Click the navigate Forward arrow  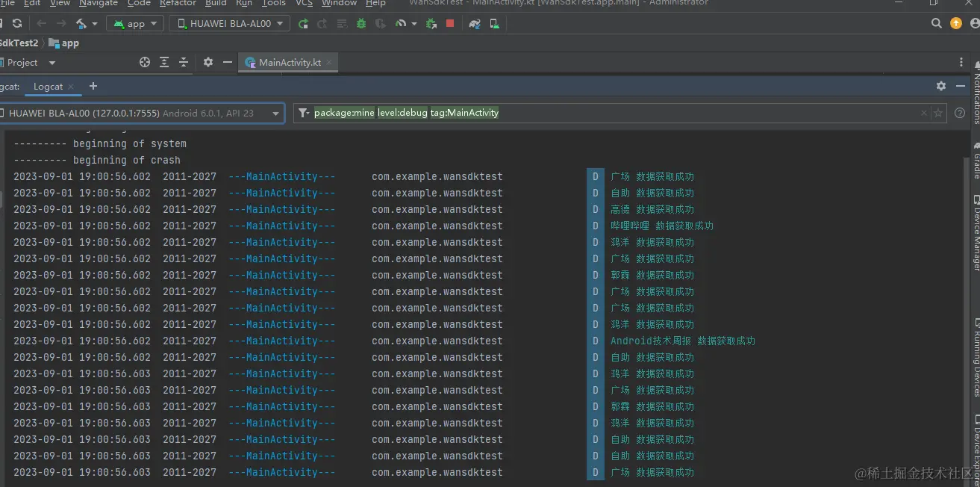61,24
